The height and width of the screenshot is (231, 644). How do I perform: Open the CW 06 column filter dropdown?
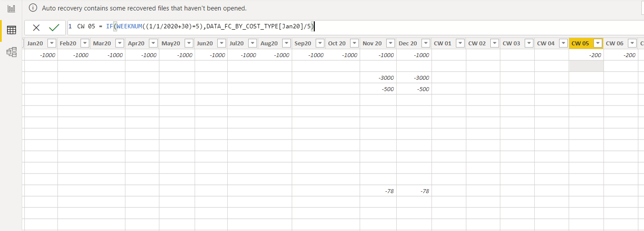pyautogui.click(x=632, y=43)
